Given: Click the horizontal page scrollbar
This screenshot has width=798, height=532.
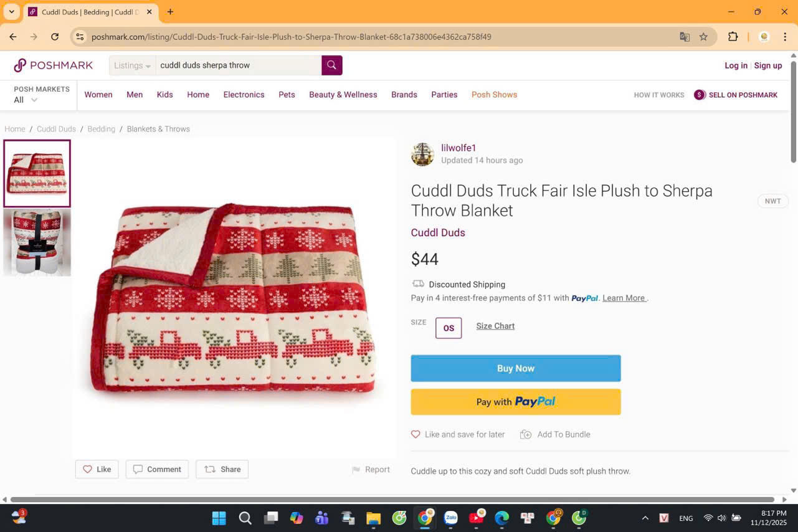Looking at the screenshot, I should click(392, 499).
